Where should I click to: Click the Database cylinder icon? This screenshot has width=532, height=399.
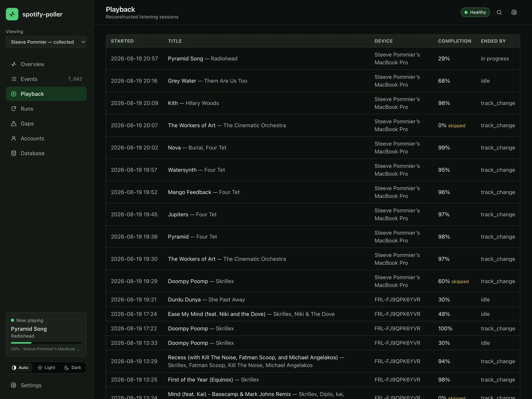point(14,153)
